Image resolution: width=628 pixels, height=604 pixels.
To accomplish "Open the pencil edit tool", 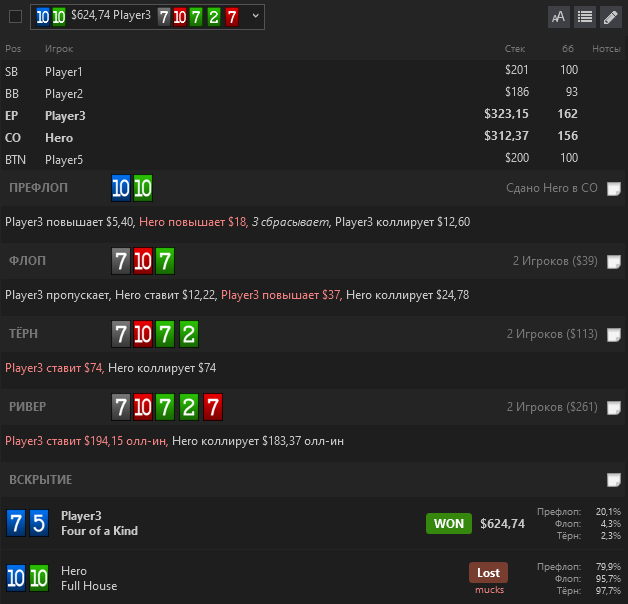I will [x=610, y=17].
